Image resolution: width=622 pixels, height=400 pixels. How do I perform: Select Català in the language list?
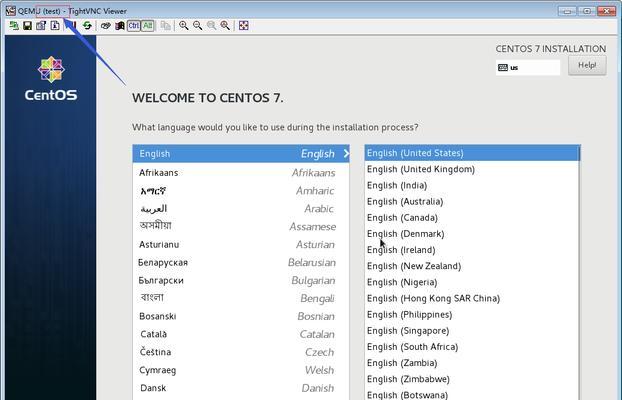click(241, 334)
